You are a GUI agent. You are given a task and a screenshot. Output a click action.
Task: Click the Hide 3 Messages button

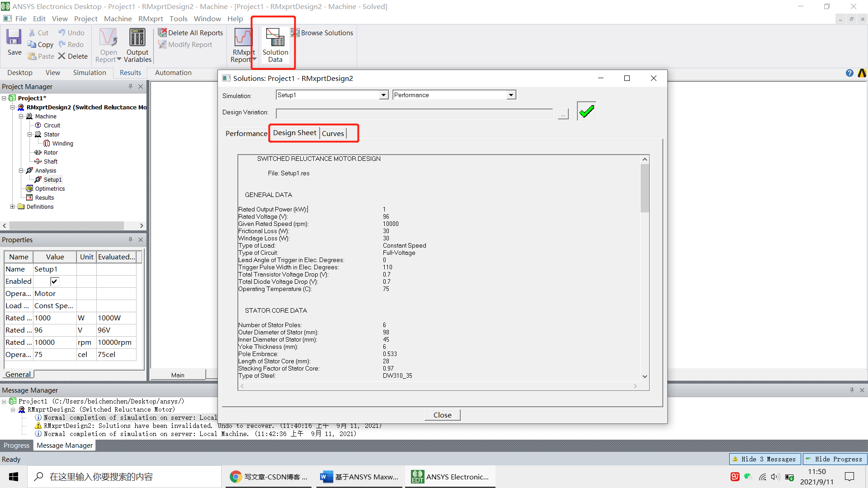[764, 459]
